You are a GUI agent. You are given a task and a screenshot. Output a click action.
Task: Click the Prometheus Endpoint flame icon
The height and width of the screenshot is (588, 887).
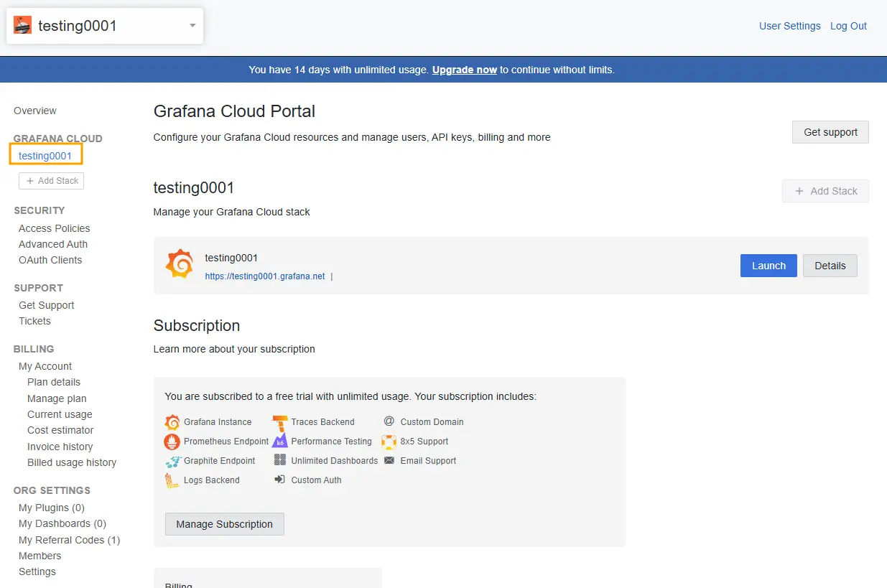pos(172,442)
